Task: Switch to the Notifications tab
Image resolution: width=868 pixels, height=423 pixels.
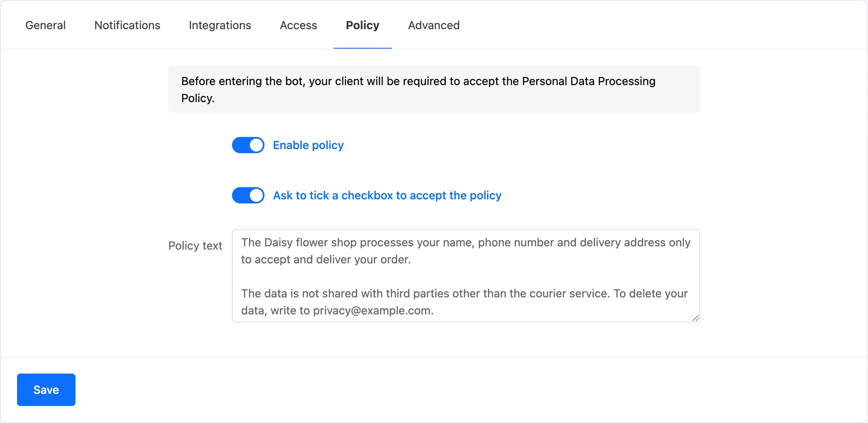Action: [x=127, y=25]
